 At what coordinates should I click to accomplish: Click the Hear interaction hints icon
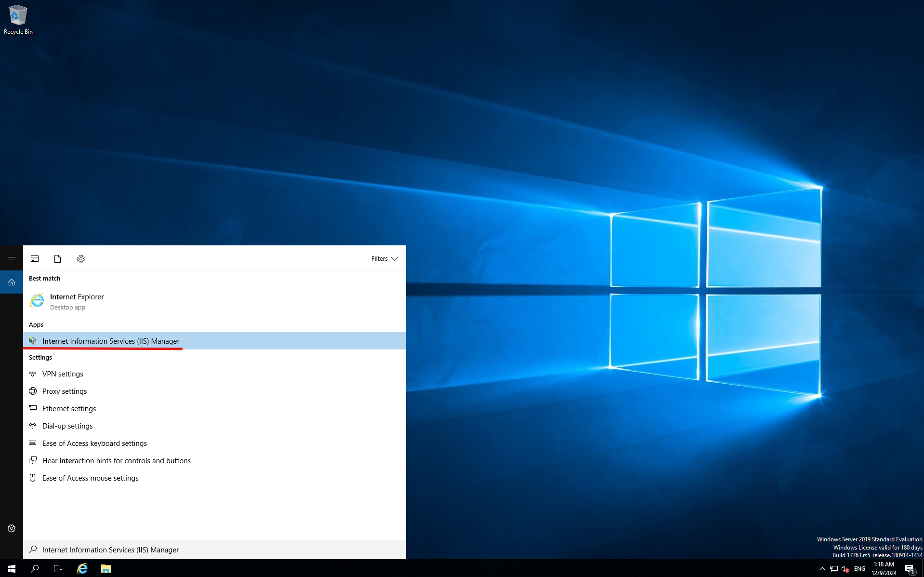point(33,460)
